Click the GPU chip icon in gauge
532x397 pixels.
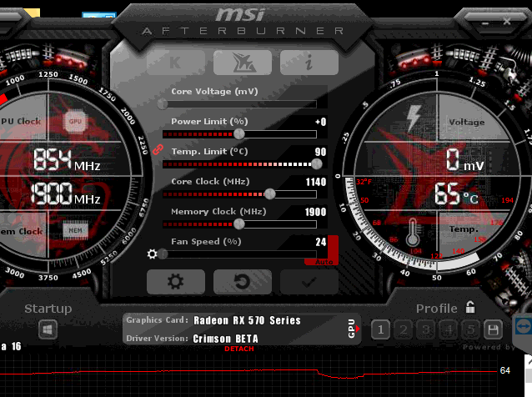pos(75,121)
